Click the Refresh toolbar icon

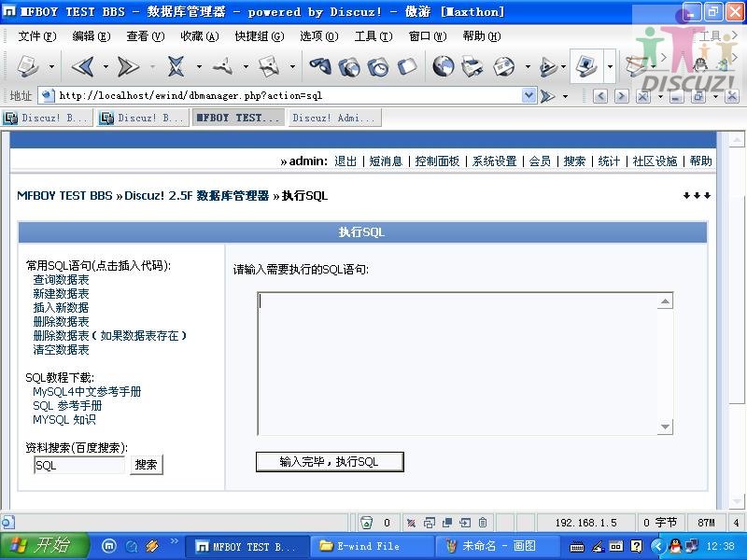tap(222, 66)
